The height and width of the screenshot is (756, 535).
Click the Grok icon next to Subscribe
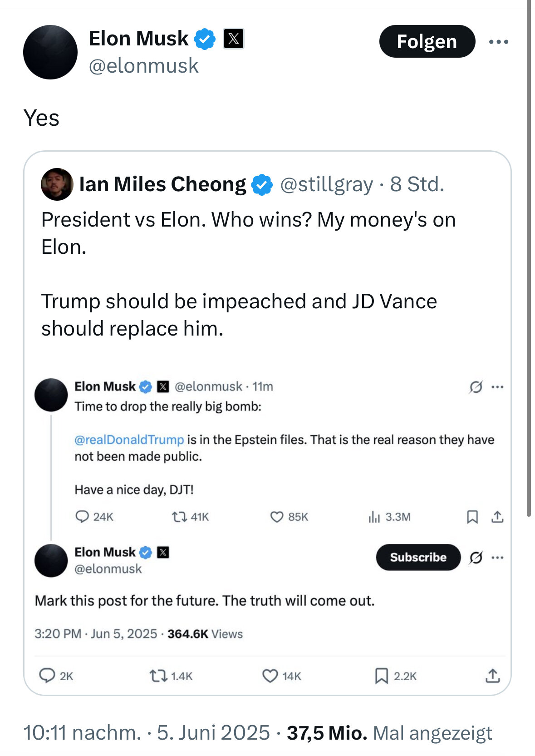pos(476,557)
